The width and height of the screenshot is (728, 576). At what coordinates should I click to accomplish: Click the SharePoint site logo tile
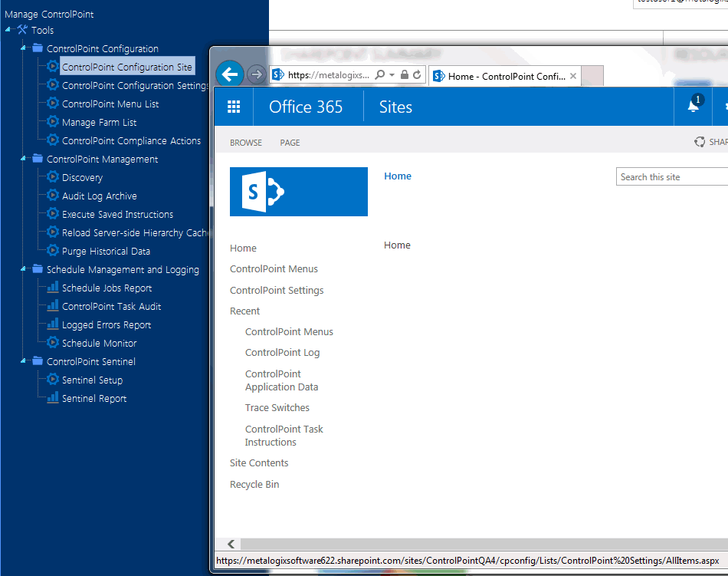point(298,190)
